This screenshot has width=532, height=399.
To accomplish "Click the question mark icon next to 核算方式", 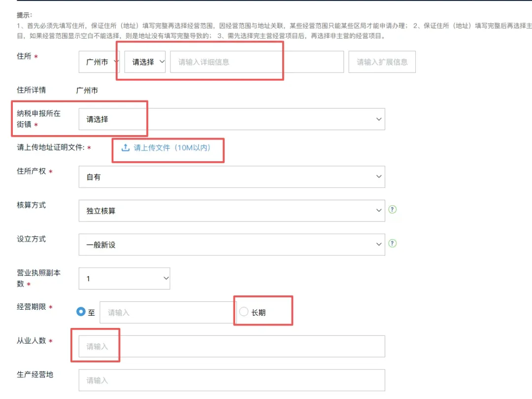I will 392,209.
